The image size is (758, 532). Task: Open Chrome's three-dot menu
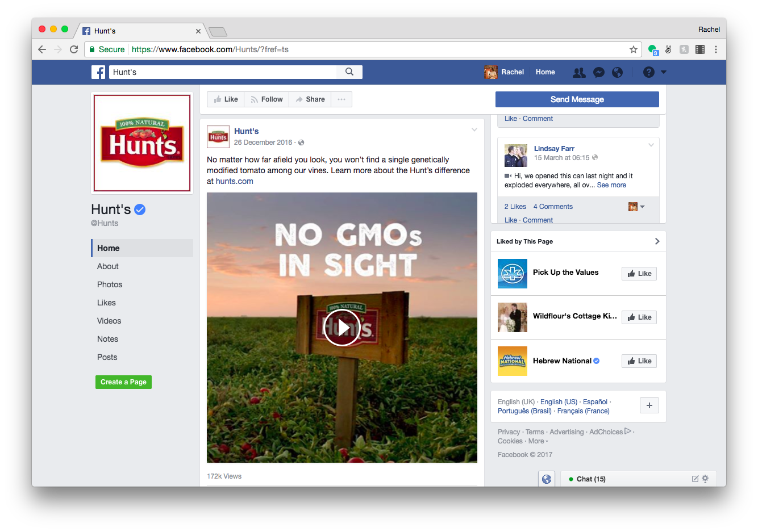pyautogui.click(x=716, y=49)
